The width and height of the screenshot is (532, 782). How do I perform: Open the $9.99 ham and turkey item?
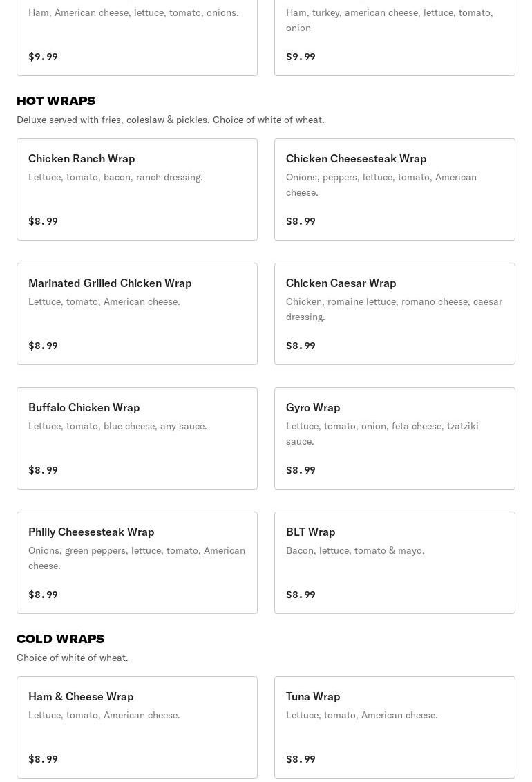click(395, 38)
